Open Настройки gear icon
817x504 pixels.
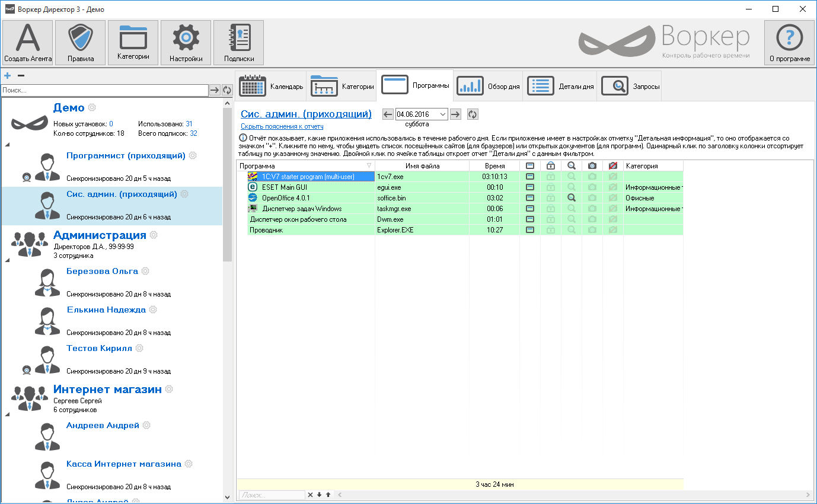pyautogui.click(x=186, y=43)
